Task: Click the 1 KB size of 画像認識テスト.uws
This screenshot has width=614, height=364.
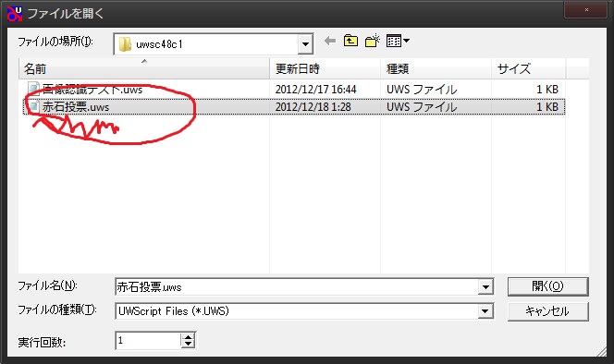Action: click(547, 90)
